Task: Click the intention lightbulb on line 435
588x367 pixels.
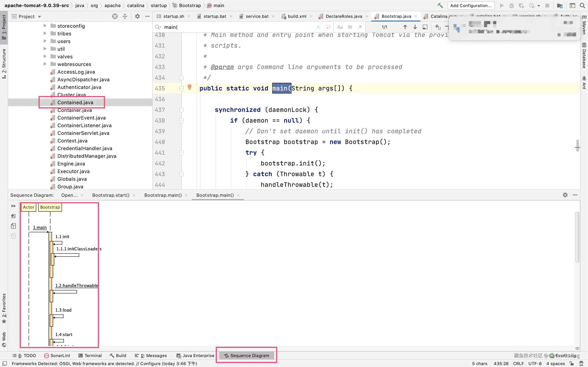Action: 190,87
